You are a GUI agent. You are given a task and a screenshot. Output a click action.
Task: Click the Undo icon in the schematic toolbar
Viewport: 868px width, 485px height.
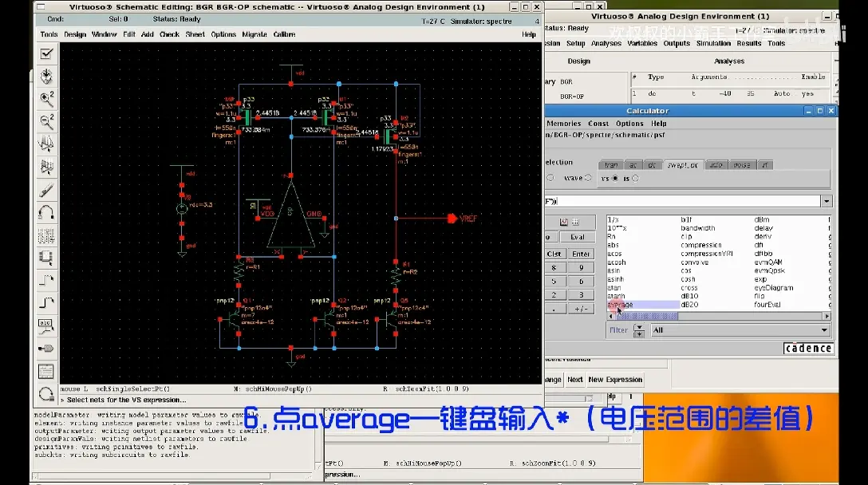click(46, 213)
